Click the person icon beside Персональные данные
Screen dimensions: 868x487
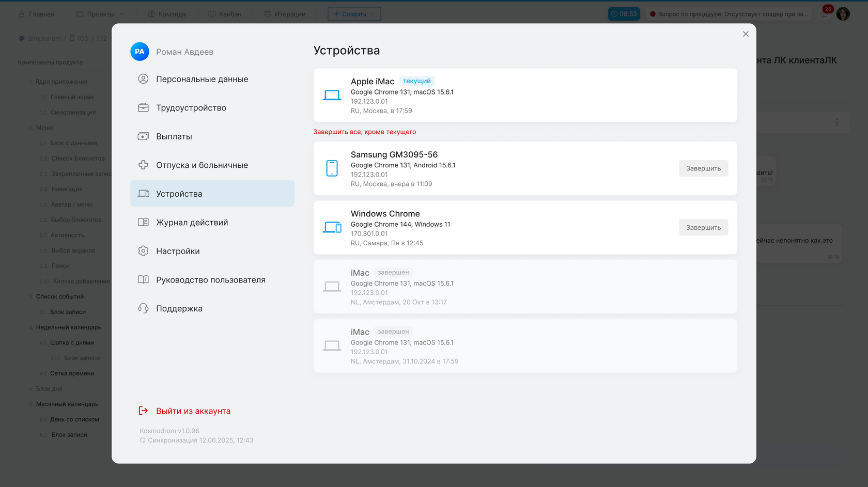tap(143, 79)
